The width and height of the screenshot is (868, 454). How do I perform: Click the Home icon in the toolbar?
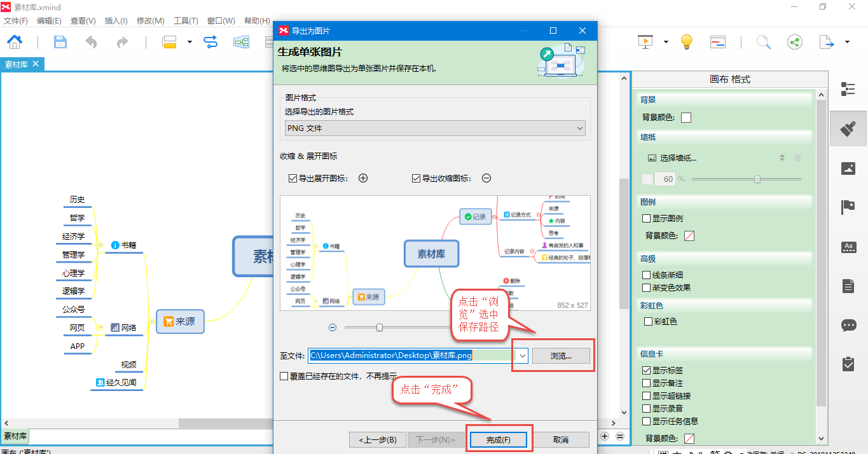point(15,42)
